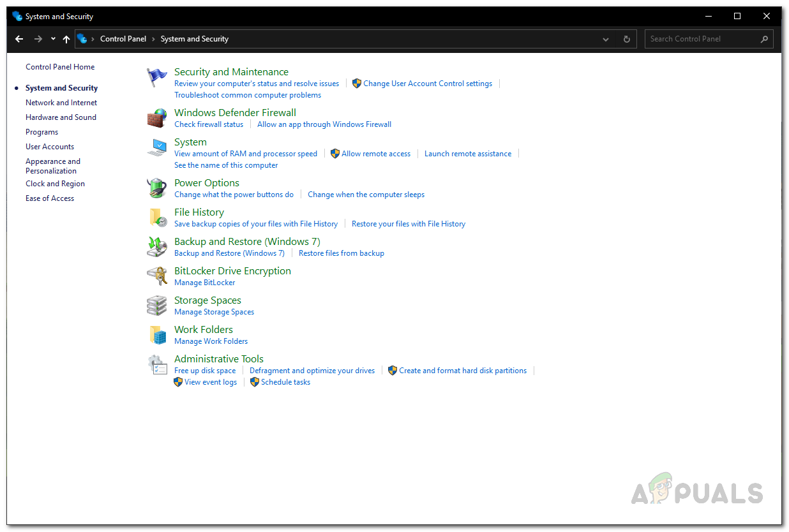Click the System computer monitor icon
The height and width of the screenshot is (532, 789).
click(156, 147)
